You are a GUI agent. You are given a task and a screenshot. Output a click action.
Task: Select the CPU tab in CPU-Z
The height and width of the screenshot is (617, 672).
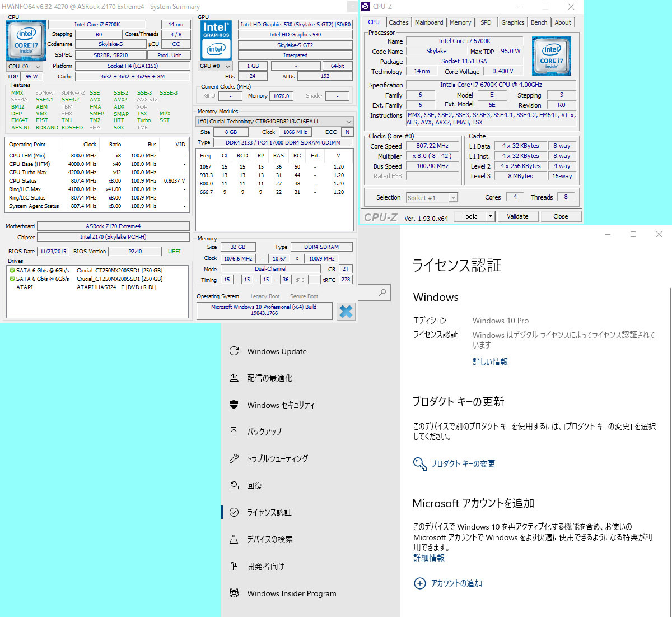point(374,22)
